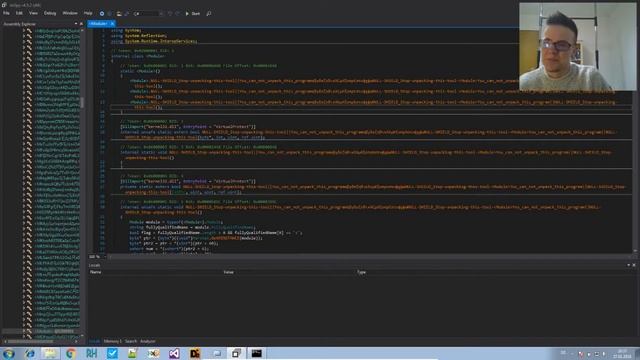
Task: Open the Edit menu
Action: tap(19, 13)
